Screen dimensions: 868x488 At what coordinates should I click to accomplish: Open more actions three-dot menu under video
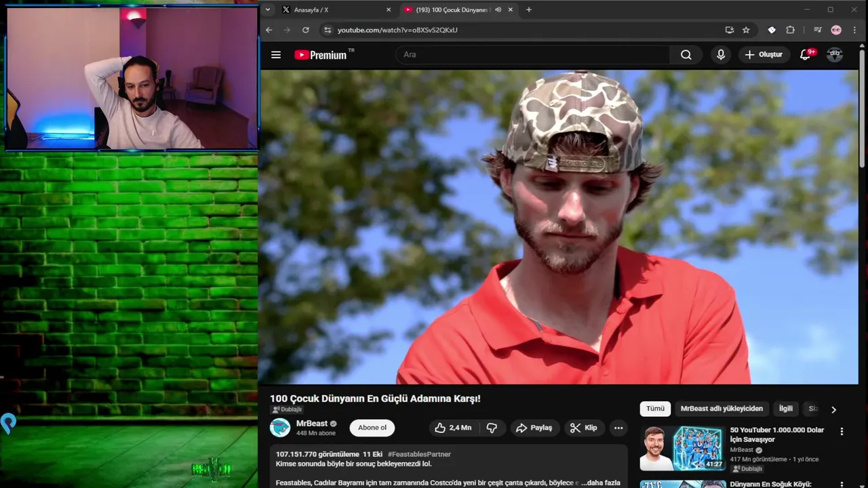(618, 428)
